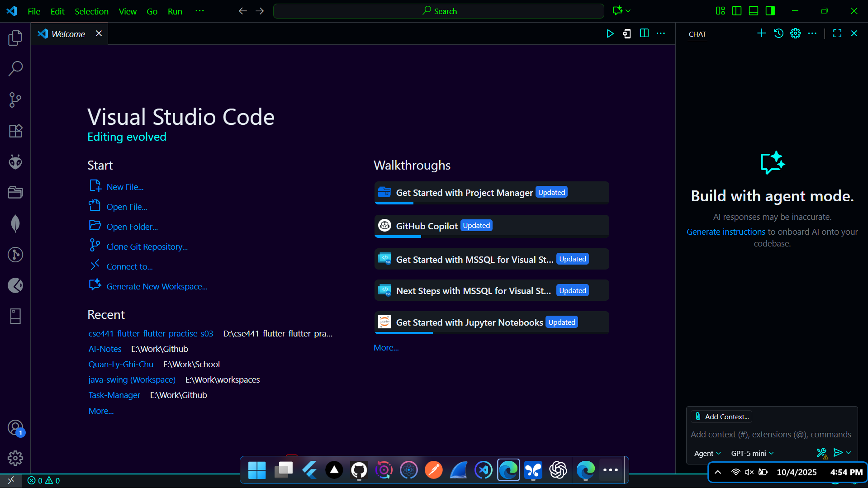Click Open Folder... link

[132, 227]
